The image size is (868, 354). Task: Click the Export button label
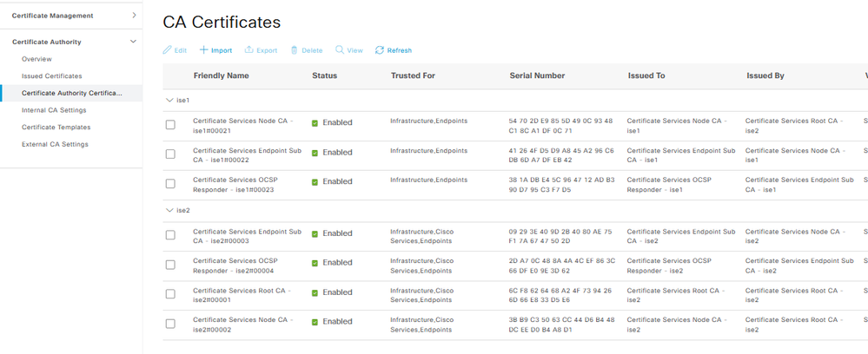267,50
